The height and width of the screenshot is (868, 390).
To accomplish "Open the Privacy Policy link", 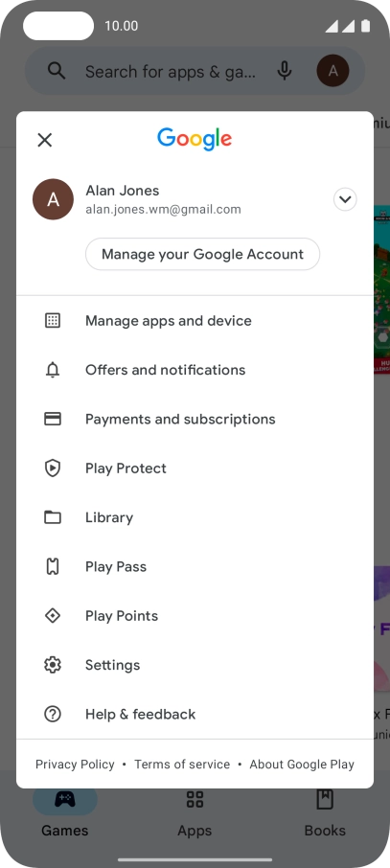I will coord(75,765).
